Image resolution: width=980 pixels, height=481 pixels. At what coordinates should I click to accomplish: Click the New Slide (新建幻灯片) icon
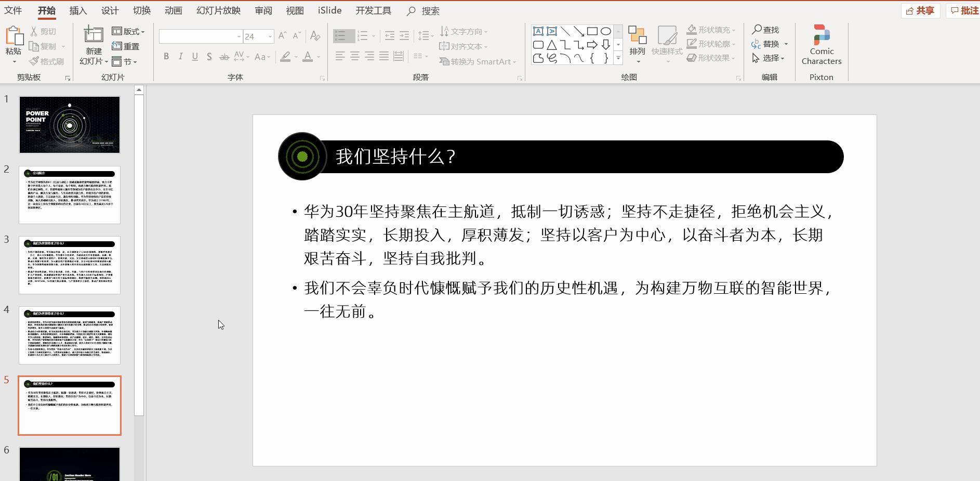(x=94, y=34)
